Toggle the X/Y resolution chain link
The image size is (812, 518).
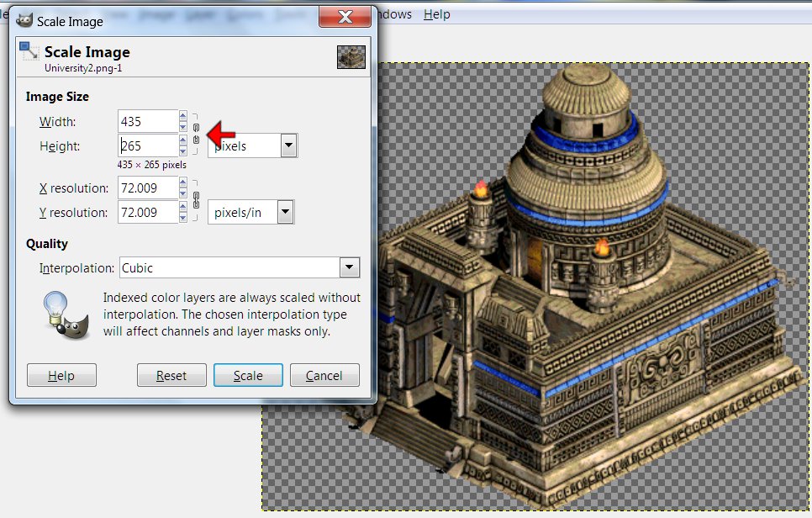[x=195, y=200]
